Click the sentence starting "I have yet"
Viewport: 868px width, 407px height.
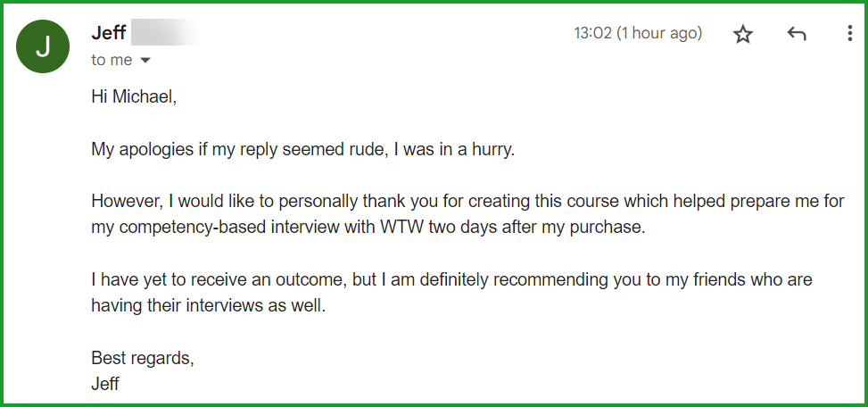(x=451, y=279)
